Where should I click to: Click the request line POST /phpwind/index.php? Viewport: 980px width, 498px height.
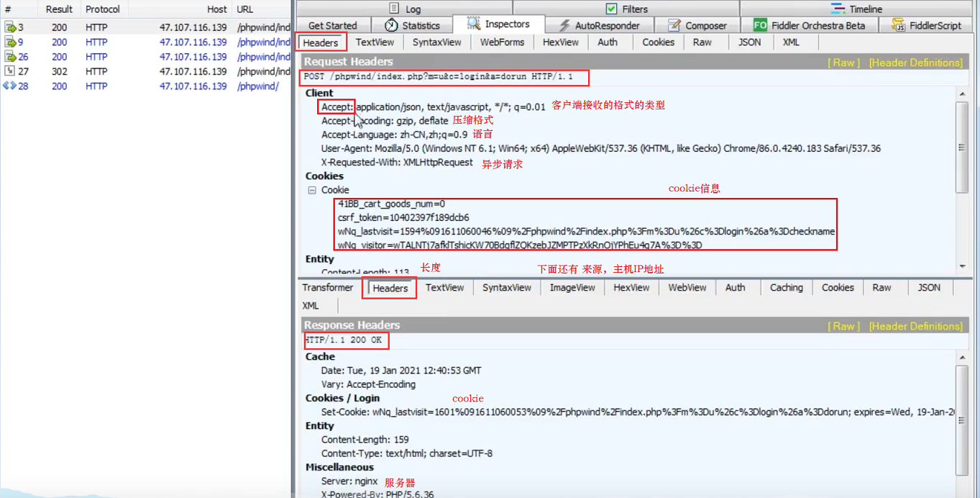tap(438, 77)
